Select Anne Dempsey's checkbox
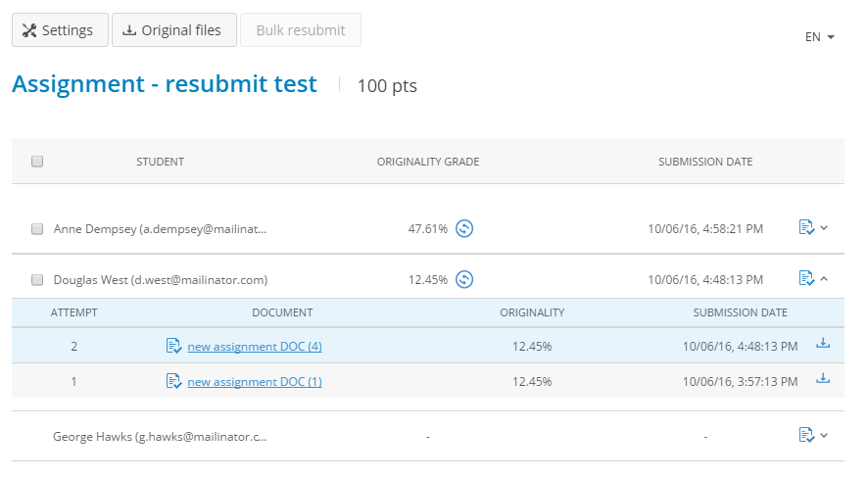Viewport: 868px width, 478px height. (37, 229)
